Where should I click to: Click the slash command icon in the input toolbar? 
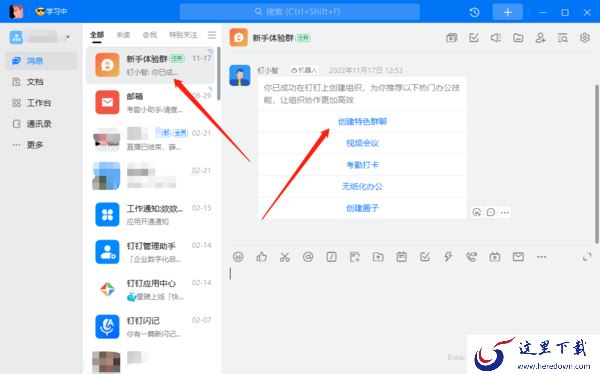pos(331,256)
